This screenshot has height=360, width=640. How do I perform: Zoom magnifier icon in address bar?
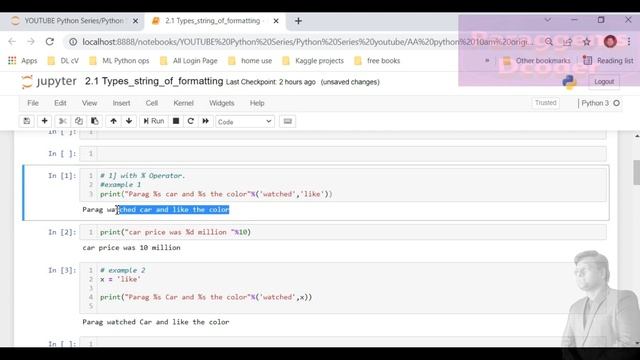click(549, 42)
